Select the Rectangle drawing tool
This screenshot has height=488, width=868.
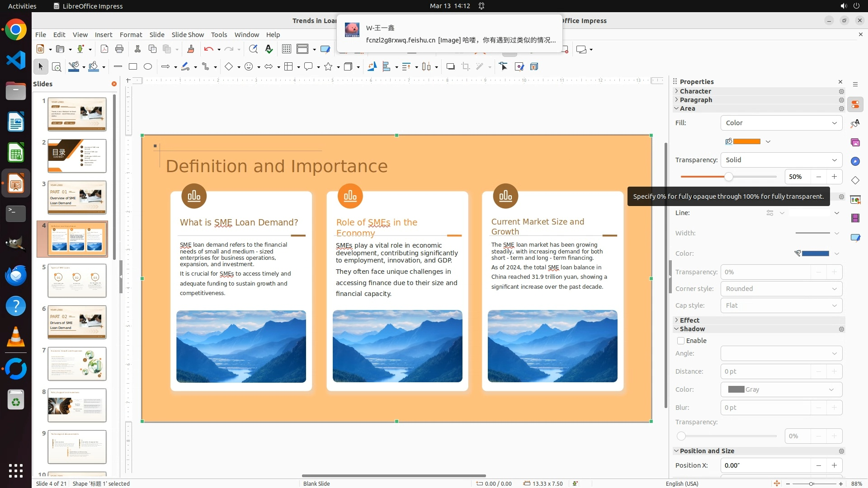[133, 67]
